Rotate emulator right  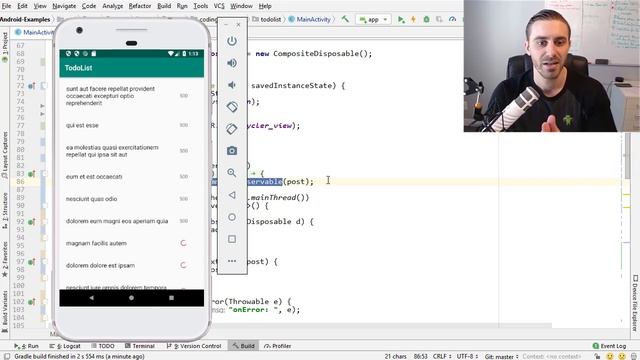pyautogui.click(x=232, y=129)
